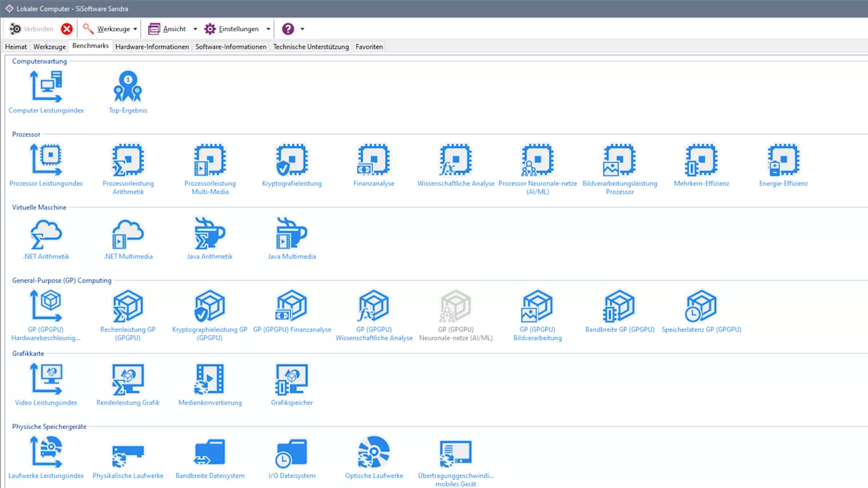Click the help question mark icon
Image resolution: width=868 pixels, height=488 pixels.
pyautogui.click(x=288, y=29)
